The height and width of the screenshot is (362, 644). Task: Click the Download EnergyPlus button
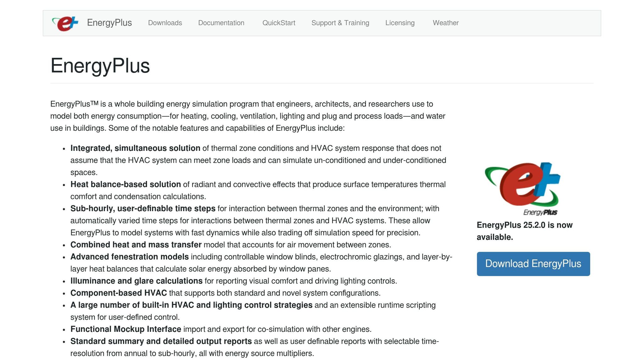[533, 264]
